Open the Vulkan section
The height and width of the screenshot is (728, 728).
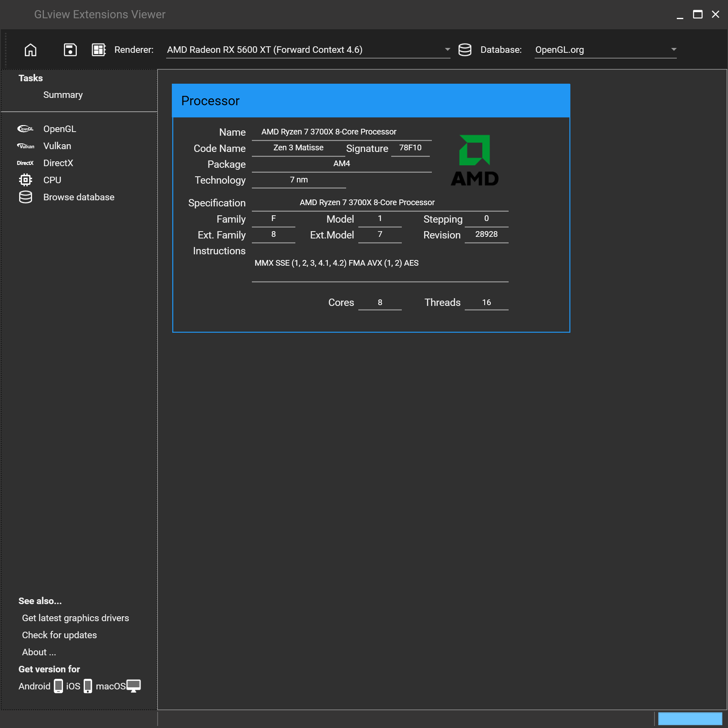click(x=57, y=146)
